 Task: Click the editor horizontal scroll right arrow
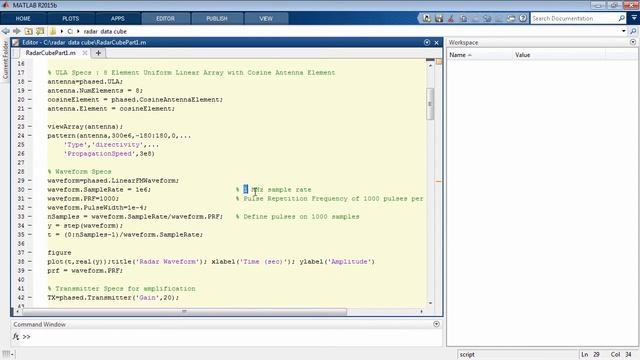pyautogui.click(x=421, y=311)
